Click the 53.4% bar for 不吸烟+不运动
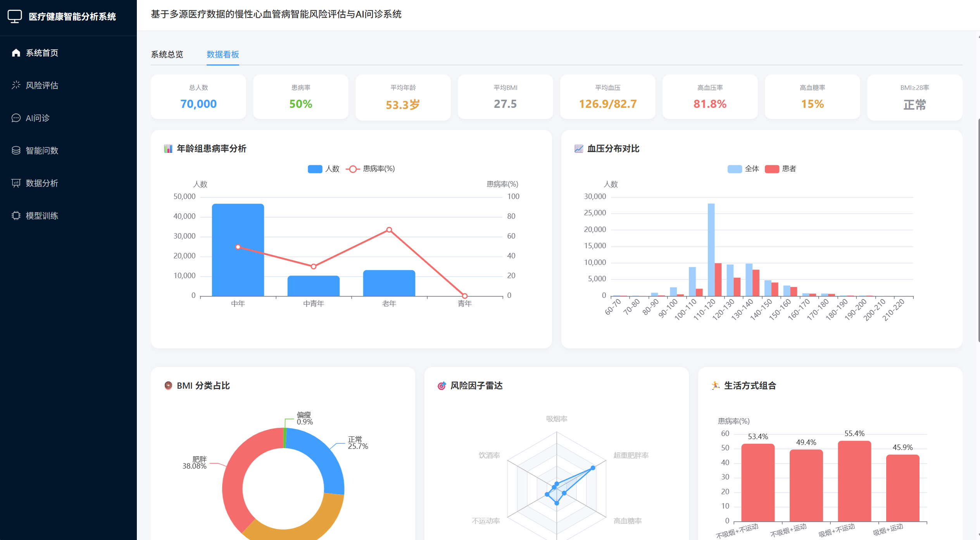This screenshot has height=540, width=980. pos(758,483)
